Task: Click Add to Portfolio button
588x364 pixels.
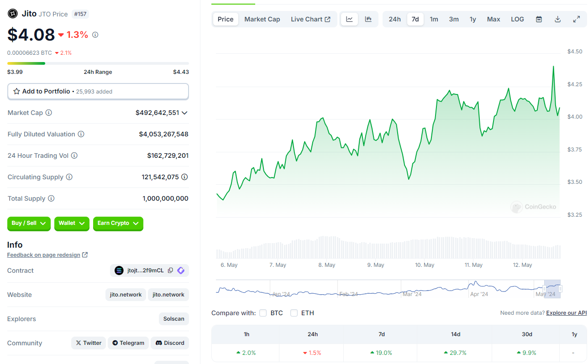Action: [x=98, y=91]
